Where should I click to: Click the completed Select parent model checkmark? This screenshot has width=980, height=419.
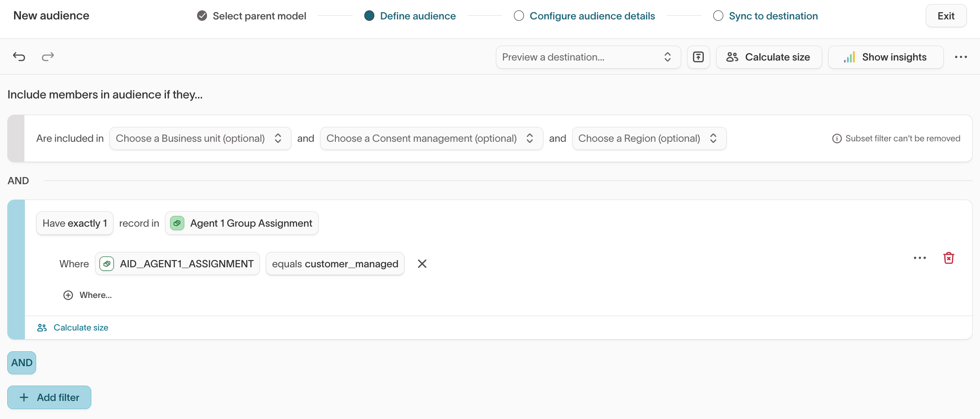click(x=201, y=15)
